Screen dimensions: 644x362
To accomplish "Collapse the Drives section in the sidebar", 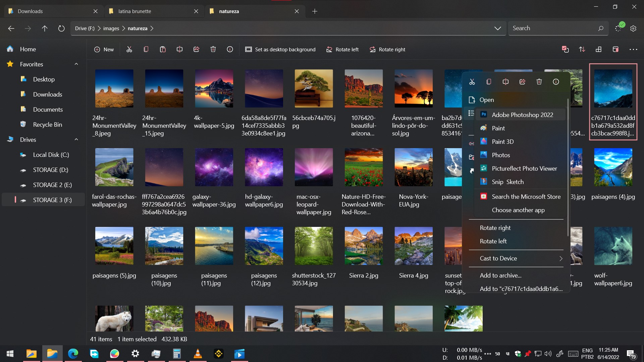I will [x=76, y=139].
